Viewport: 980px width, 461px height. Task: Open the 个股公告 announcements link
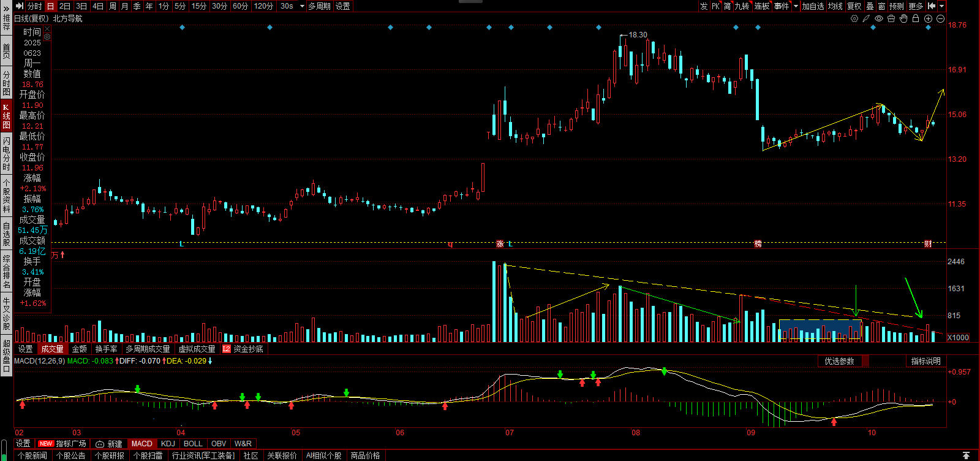point(71,455)
